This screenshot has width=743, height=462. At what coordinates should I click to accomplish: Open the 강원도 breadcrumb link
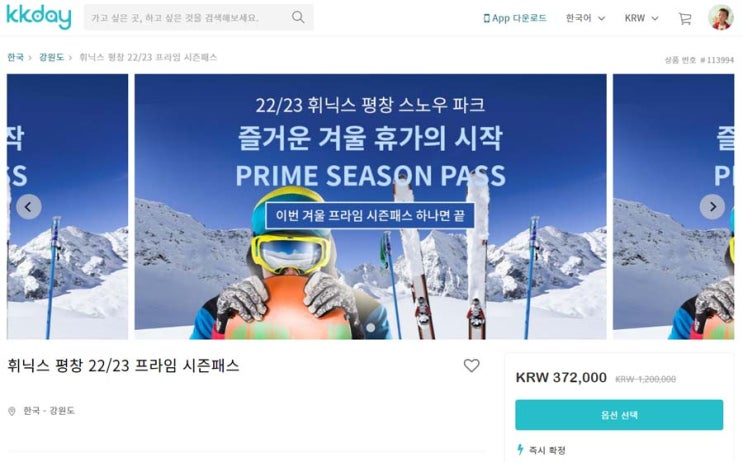[51, 57]
